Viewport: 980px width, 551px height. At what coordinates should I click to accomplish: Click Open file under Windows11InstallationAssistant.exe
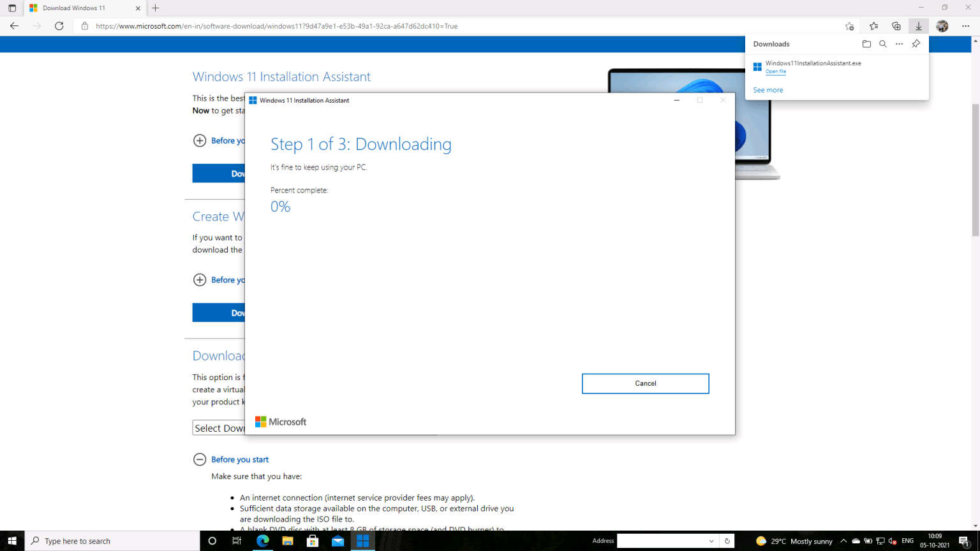pyautogui.click(x=775, y=71)
